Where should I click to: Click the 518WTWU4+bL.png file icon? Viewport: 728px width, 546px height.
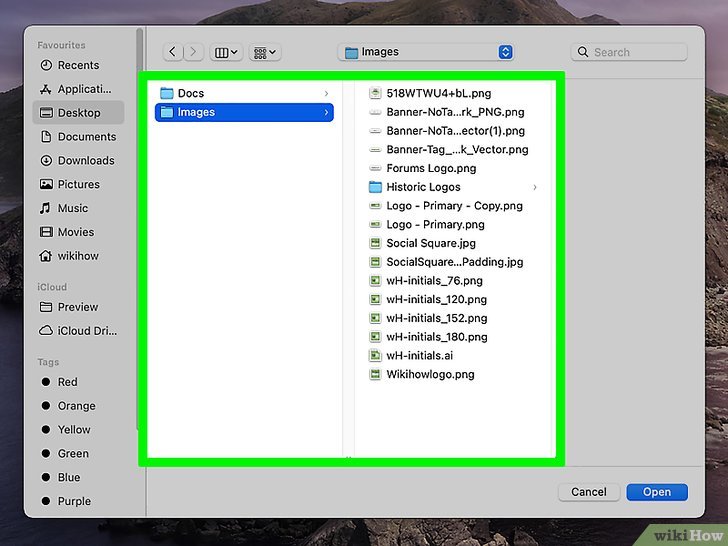coord(375,93)
